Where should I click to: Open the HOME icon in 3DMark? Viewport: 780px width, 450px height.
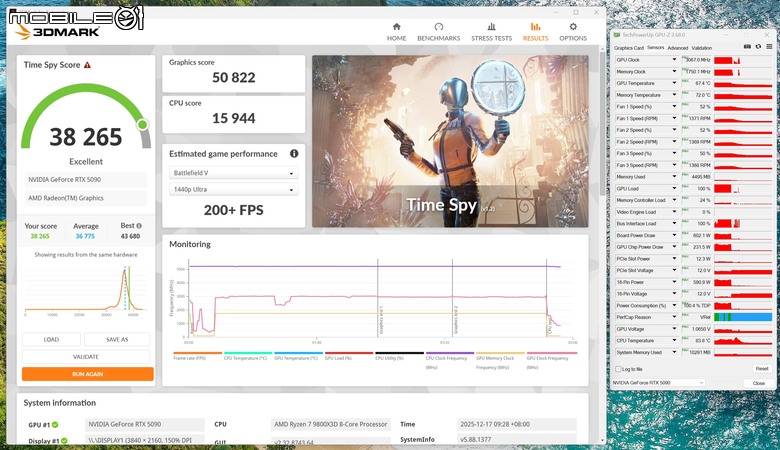coord(396,27)
